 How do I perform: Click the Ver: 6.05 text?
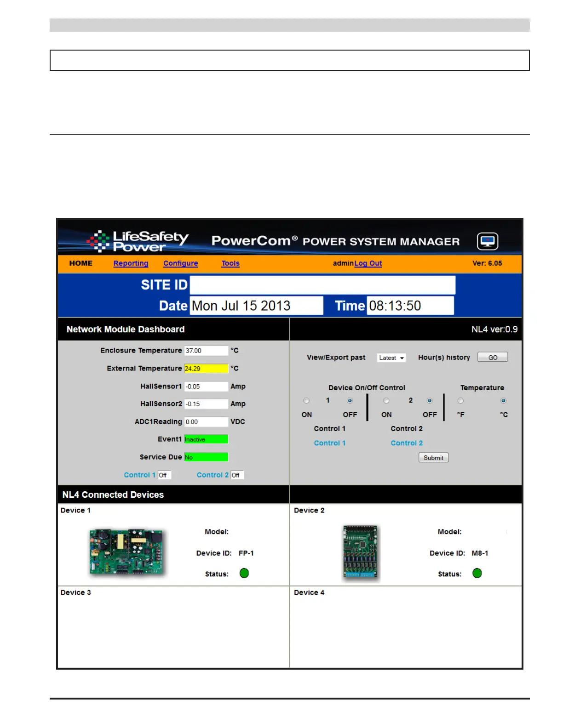[x=487, y=263]
